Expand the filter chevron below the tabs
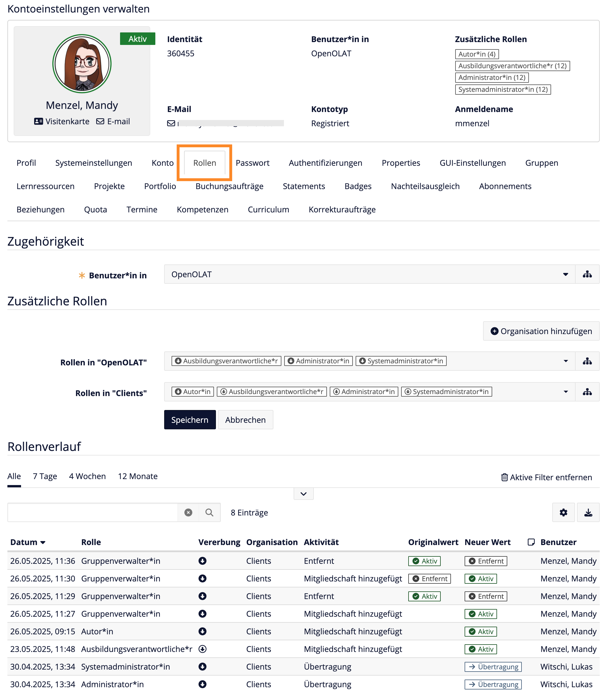Image resolution: width=606 pixels, height=700 pixels. (x=303, y=494)
